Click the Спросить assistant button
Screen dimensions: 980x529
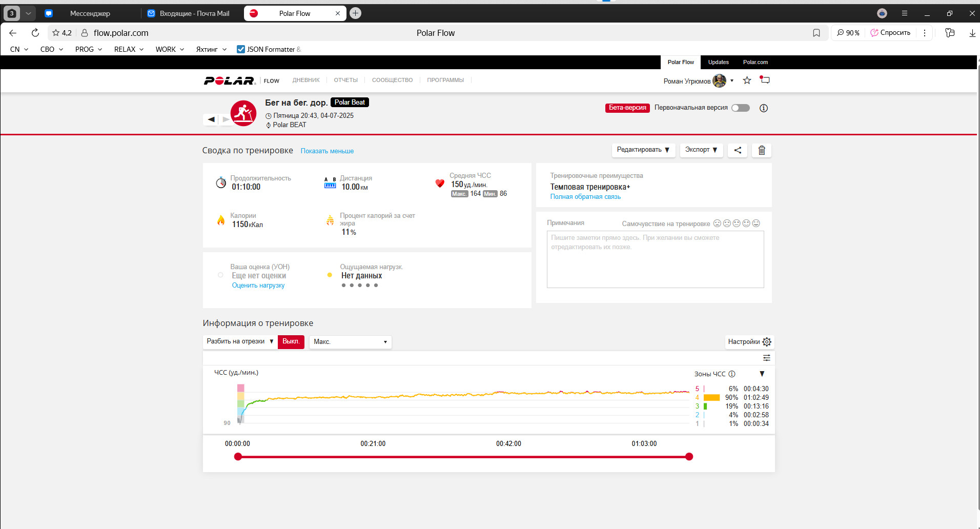[890, 33]
